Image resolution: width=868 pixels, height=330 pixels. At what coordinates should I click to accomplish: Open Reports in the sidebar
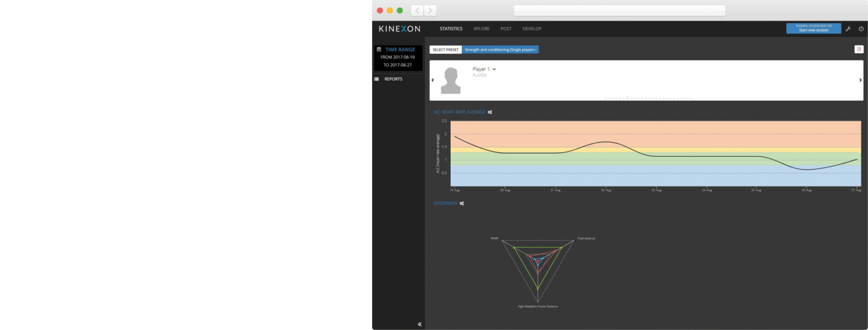pyautogui.click(x=393, y=79)
